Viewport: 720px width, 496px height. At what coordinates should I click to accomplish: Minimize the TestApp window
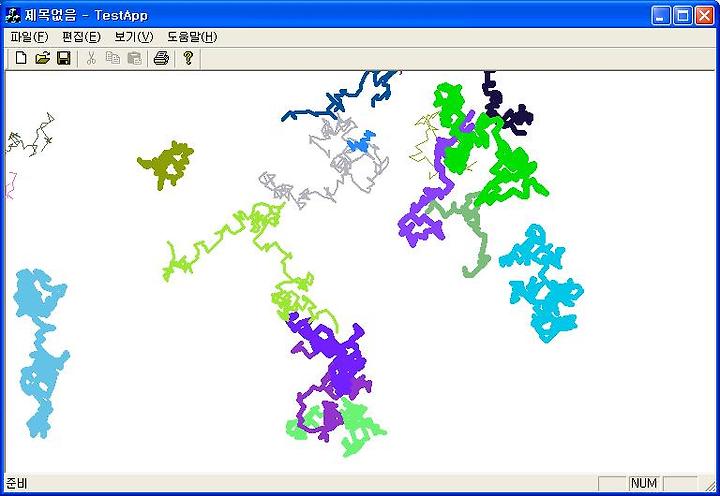661,16
